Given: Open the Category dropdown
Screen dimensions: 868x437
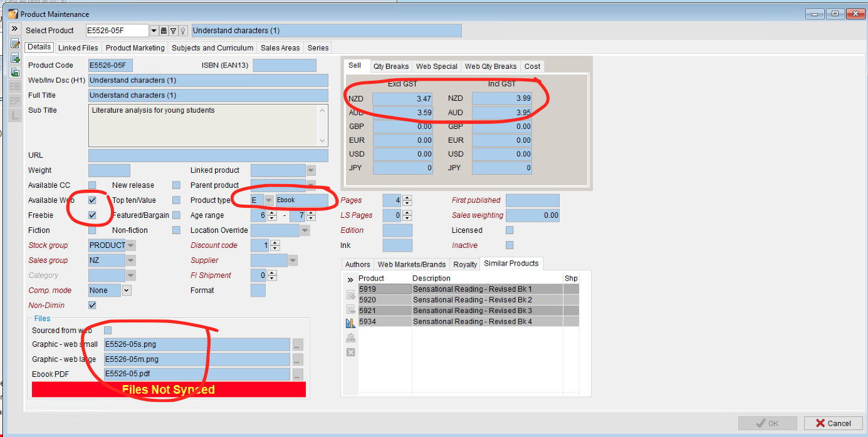Looking at the screenshot, I should tap(131, 275).
